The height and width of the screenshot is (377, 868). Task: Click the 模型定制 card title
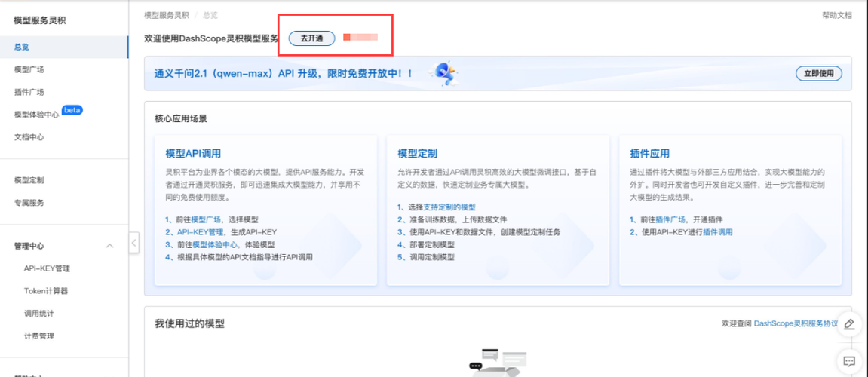tap(417, 153)
